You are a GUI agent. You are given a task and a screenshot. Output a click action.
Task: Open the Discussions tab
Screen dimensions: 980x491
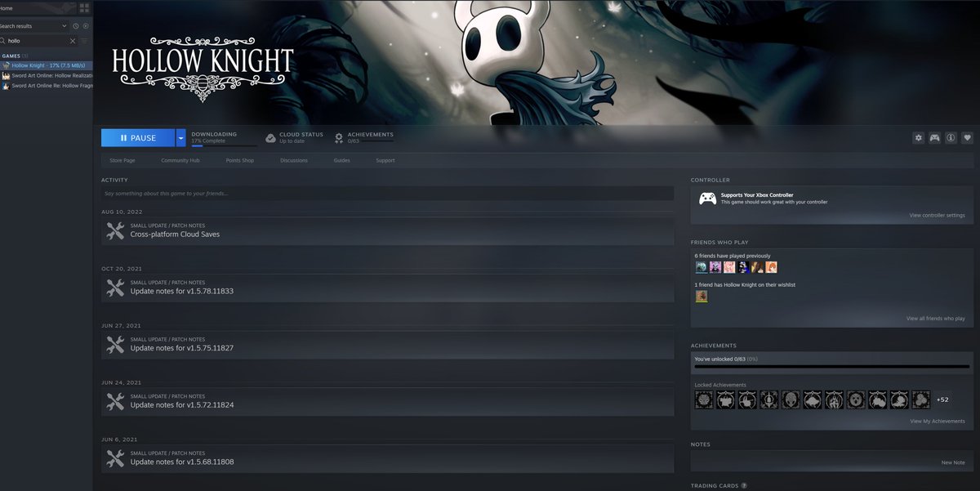[294, 161]
